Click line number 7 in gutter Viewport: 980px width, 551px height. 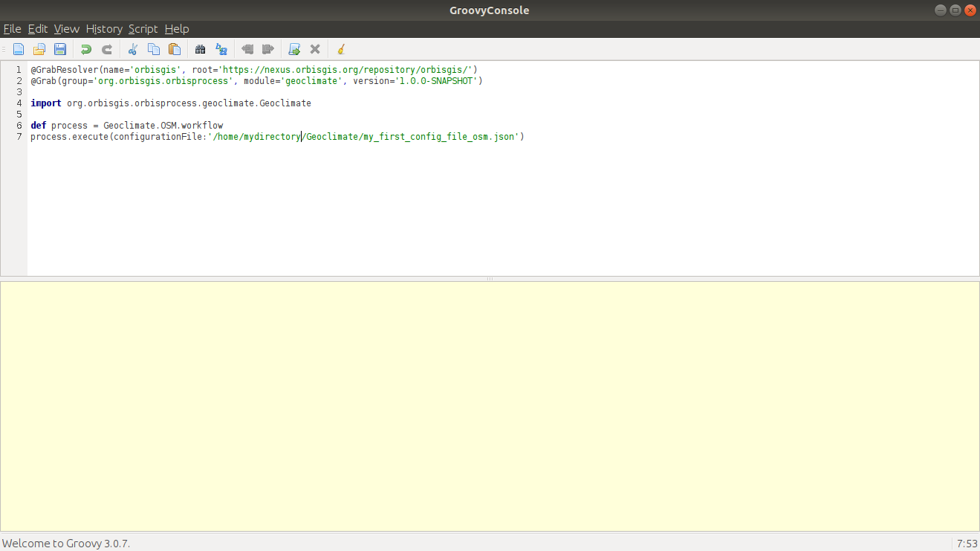(19, 137)
